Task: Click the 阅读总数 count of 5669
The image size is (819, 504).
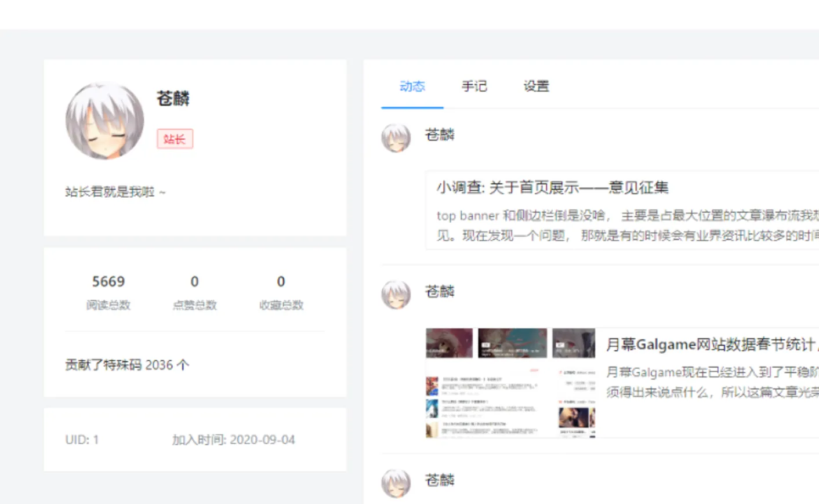Action: 108,282
